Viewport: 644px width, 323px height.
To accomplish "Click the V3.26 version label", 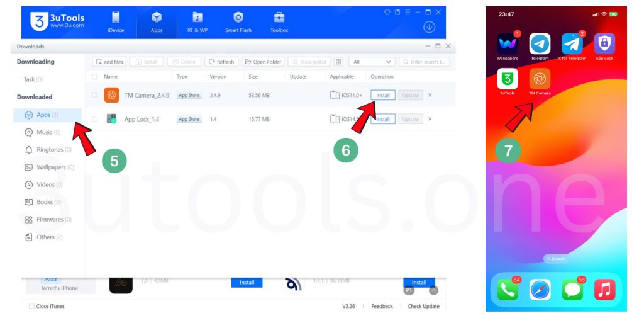I will click(348, 306).
